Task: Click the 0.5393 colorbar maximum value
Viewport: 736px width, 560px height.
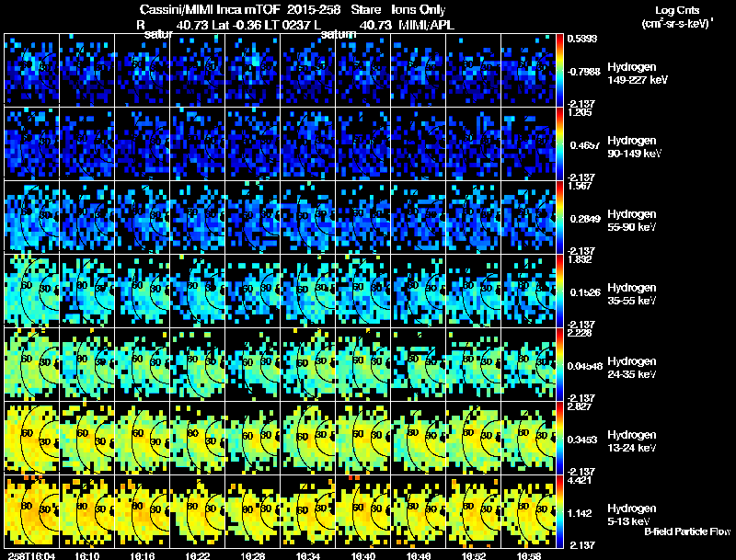Action: (x=582, y=39)
